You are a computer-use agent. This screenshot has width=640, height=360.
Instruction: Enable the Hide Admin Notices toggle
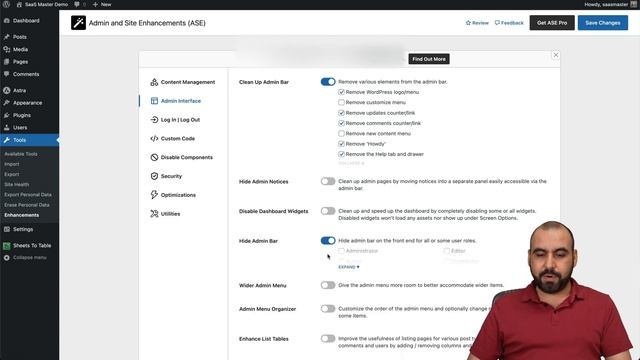pyautogui.click(x=328, y=181)
